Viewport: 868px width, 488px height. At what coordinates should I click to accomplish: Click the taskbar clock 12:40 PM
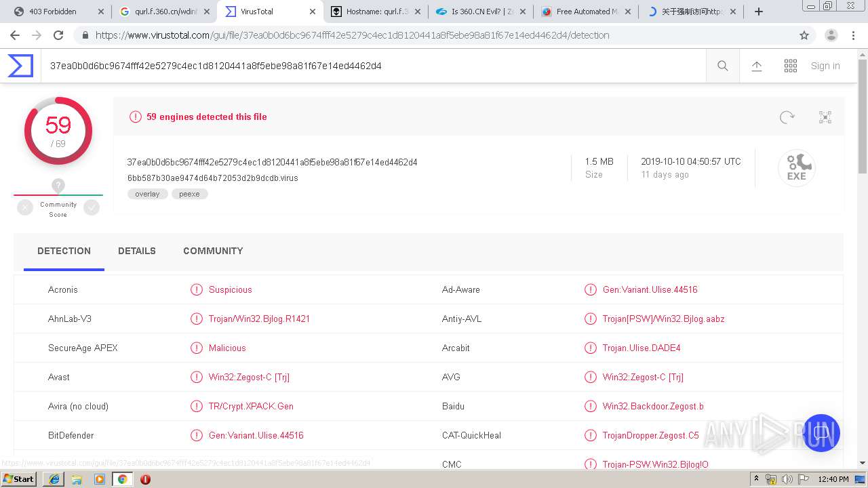(x=833, y=479)
